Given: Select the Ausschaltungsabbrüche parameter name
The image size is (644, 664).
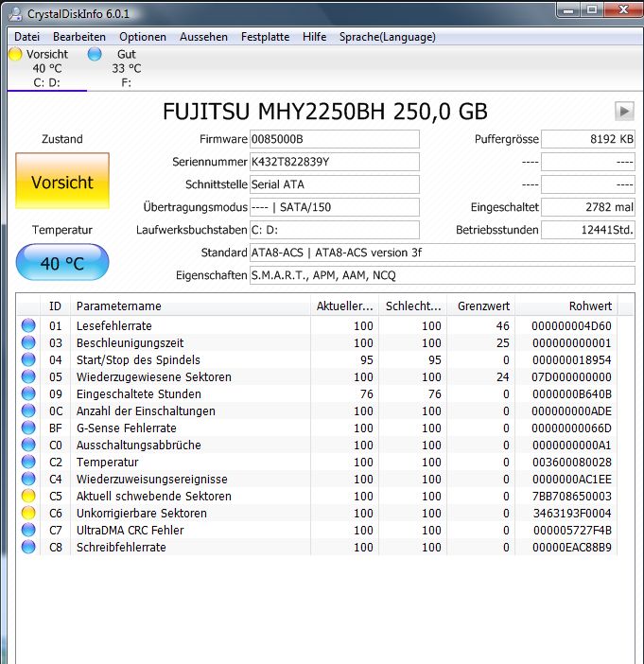Looking at the screenshot, I should [x=138, y=445].
